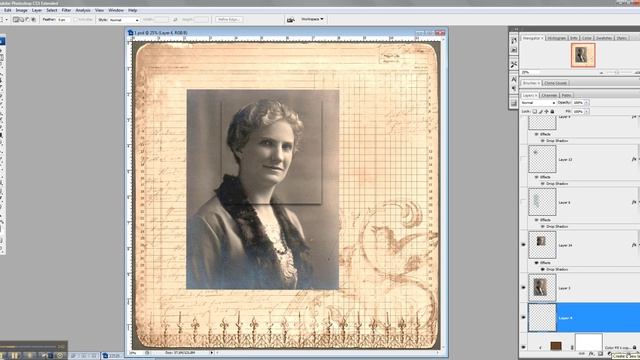Open the Tool Presets wrench dock icon

(x=514, y=64)
